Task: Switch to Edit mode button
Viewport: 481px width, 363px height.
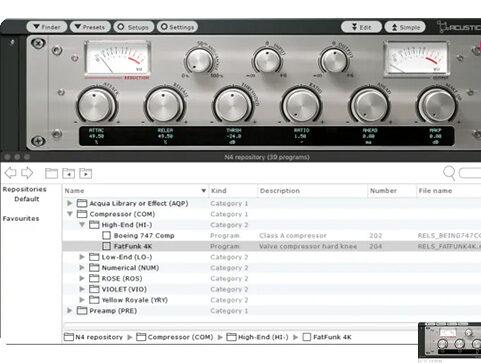Action: pyautogui.click(x=361, y=27)
